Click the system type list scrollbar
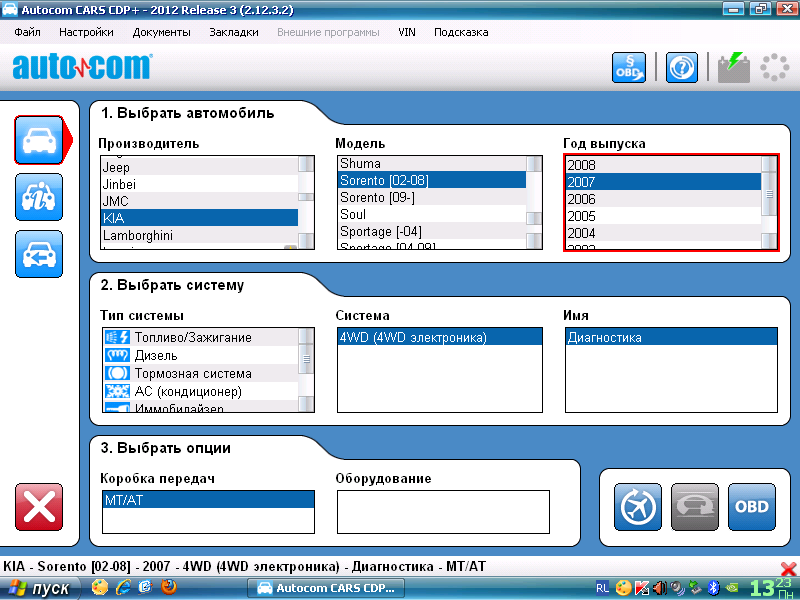This screenshot has height=600, width=800. [x=306, y=370]
